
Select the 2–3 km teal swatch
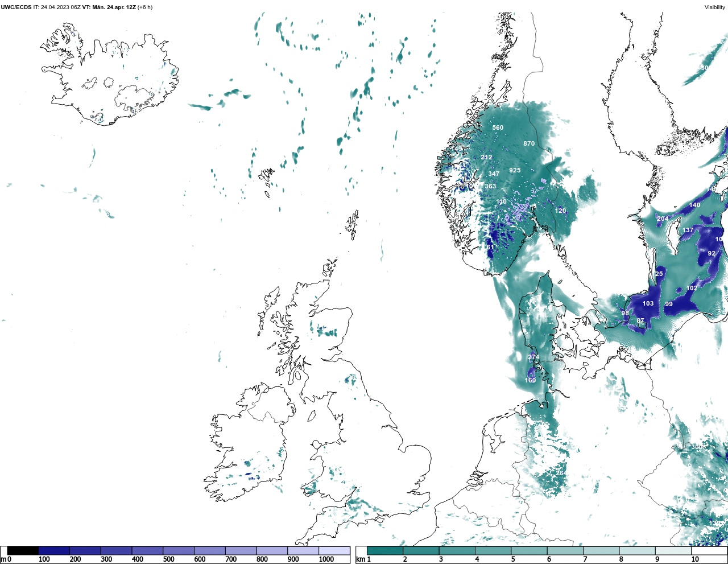point(421,551)
